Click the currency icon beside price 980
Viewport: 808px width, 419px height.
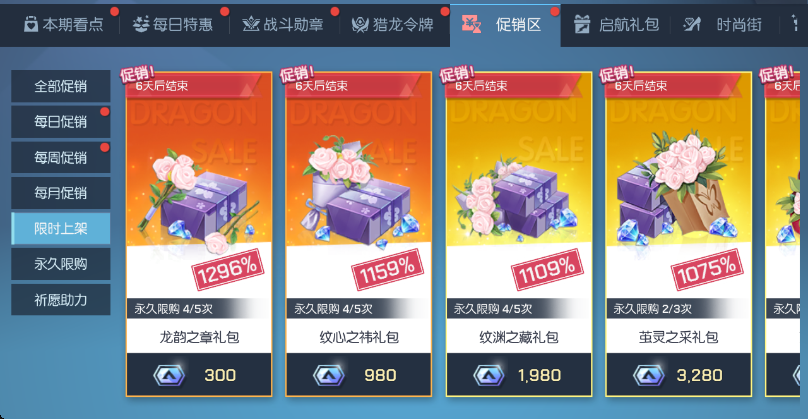(x=329, y=375)
